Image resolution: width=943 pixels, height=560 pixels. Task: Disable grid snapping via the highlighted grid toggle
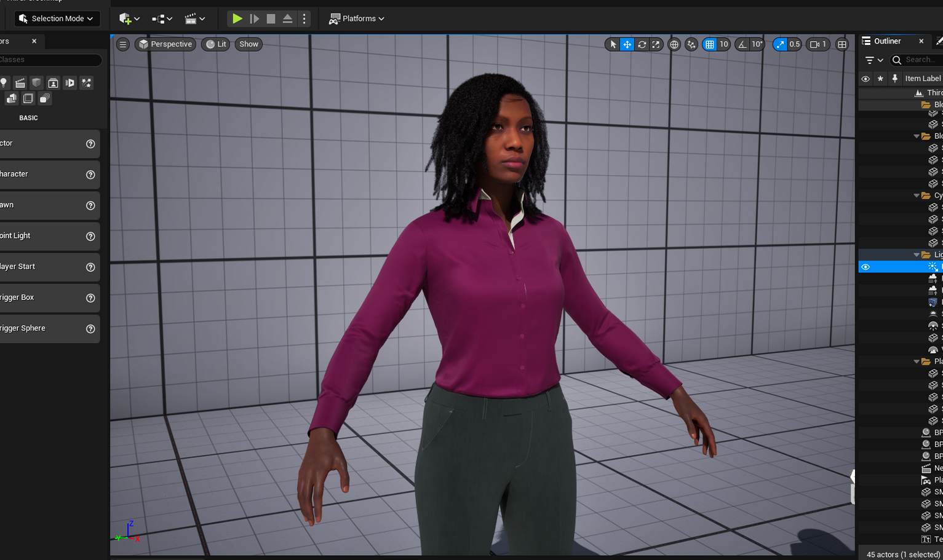pyautogui.click(x=710, y=44)
